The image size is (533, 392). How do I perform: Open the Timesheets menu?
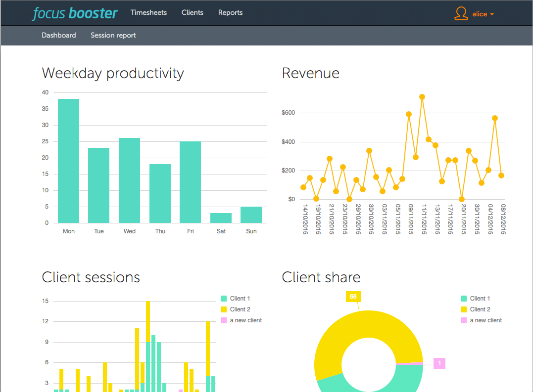tap(148, 12)
